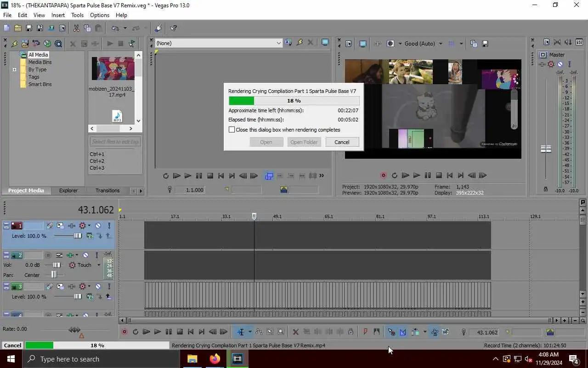Select the Smart Bins folder
Viewport: 588px width, 368px height.
click(x=40, y=84)
